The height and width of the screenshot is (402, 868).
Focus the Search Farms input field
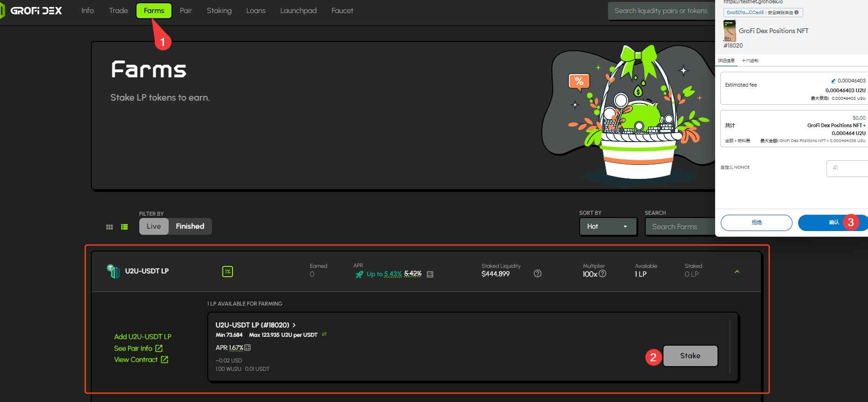(x=680, y=227)
